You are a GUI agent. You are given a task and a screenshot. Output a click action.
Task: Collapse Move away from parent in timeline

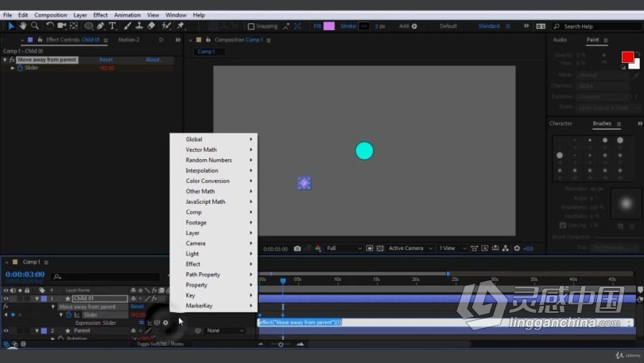(53, 306)
